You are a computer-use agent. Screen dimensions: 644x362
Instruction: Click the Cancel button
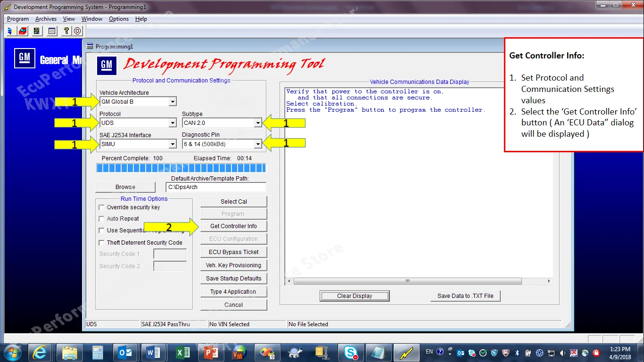pyautogui.click(x=234, y=305)
